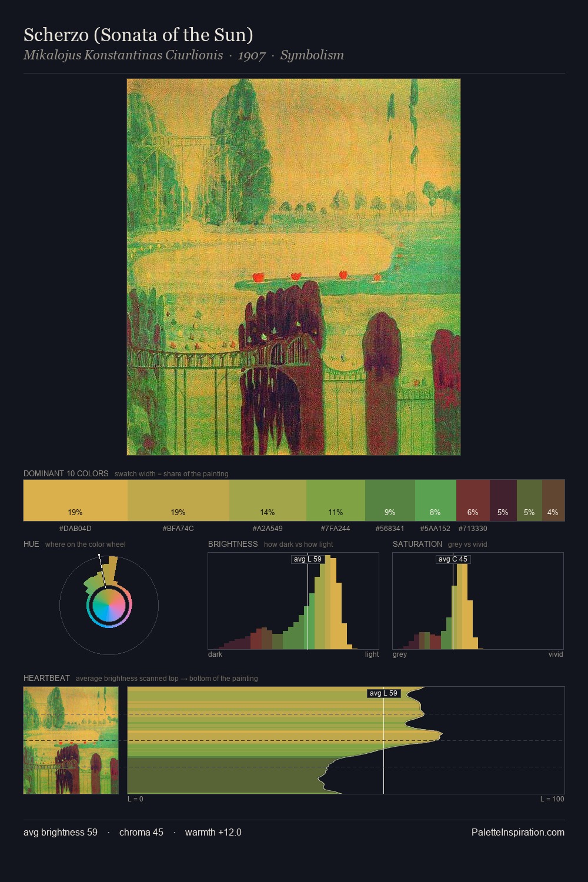This screenshot has height=882, width=588.
Task: Select the #5AA152 bright green swatch
Action: [x=436, y=500]
